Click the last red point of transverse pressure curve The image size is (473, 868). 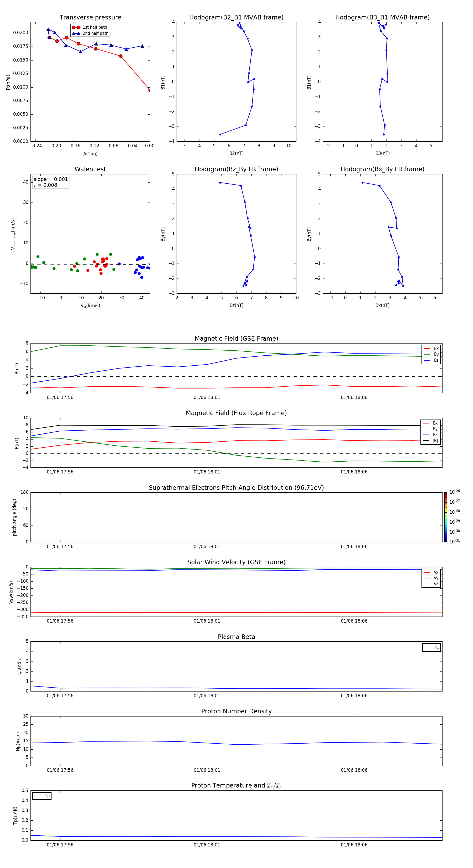tap(150, 90)
